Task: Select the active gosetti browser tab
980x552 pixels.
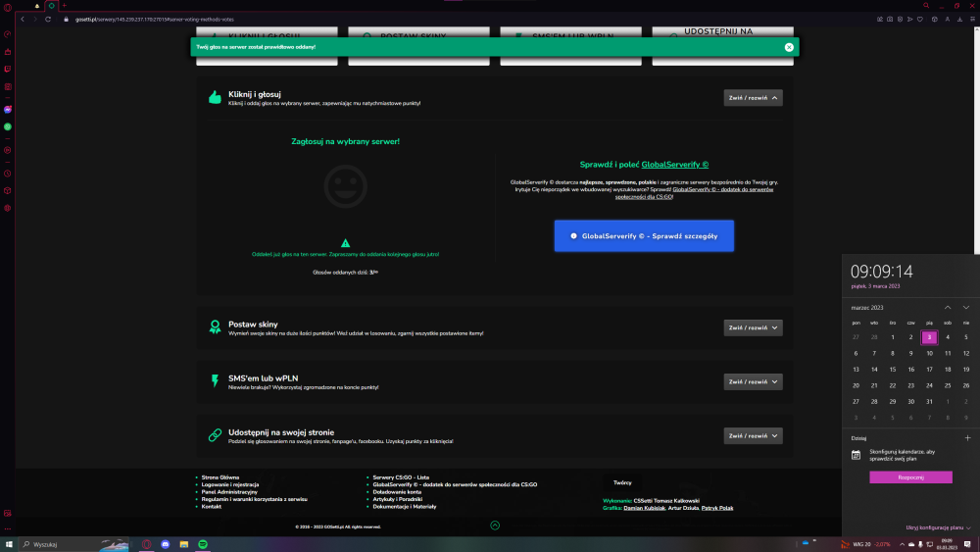Action: [x=51, y=6]
